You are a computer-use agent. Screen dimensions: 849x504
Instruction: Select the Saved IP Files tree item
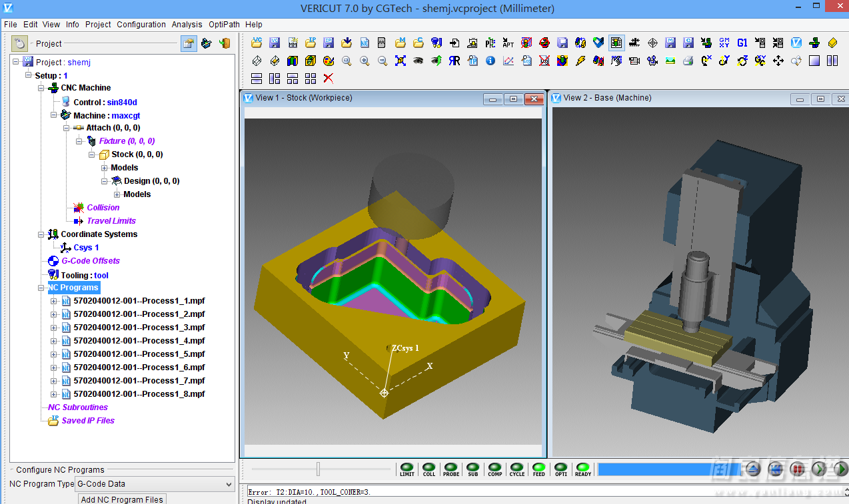point(88,421)
